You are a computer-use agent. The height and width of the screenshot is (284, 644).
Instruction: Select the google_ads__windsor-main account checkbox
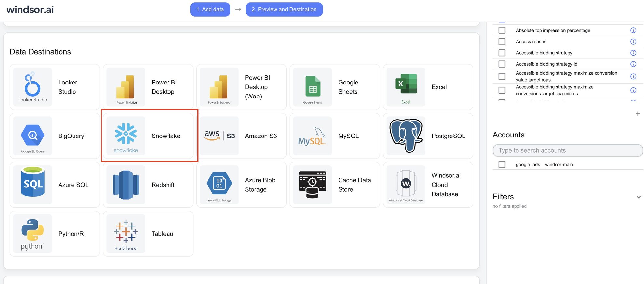502,164
